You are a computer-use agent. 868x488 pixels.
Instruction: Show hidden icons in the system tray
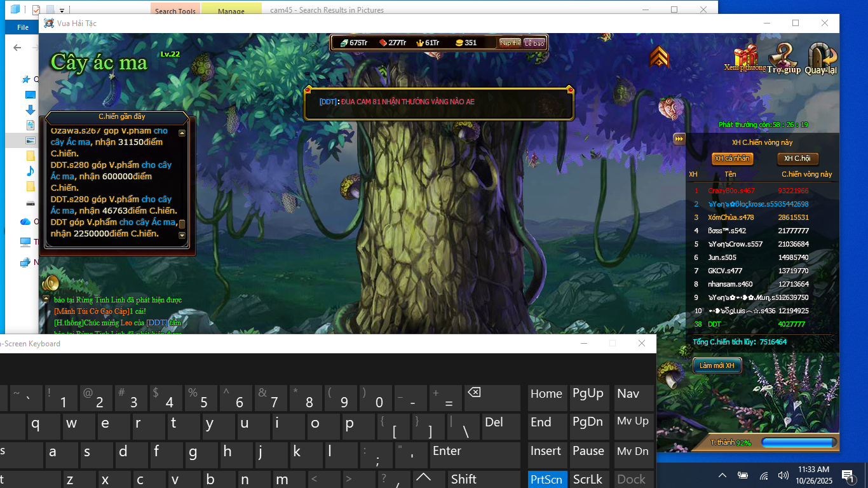[x=722, y=475]
